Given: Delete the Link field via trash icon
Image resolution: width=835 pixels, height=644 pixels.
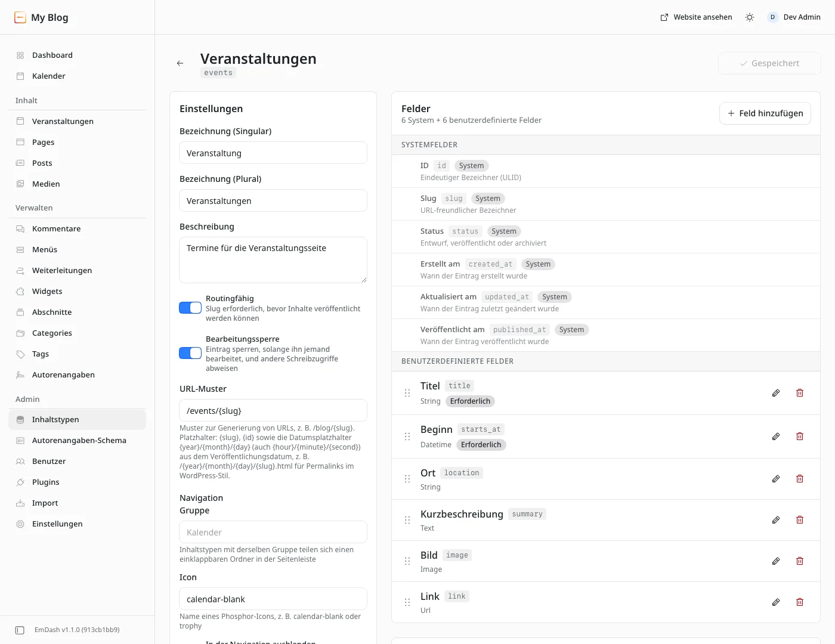Looking at the screenshot, I should click(x=800, y=602).
